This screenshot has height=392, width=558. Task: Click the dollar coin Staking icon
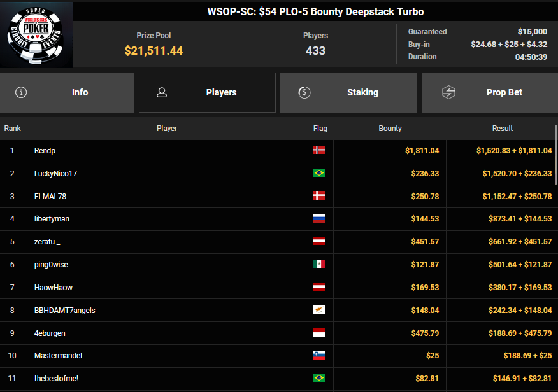click(304, 92)
